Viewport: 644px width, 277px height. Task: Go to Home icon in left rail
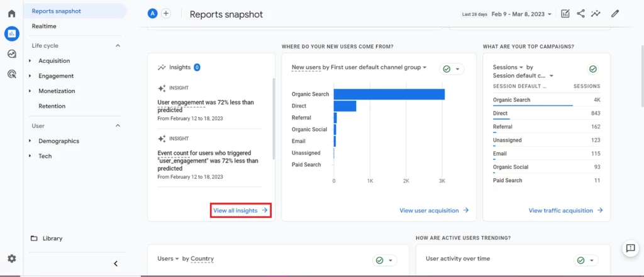click(x=11, y=13)
